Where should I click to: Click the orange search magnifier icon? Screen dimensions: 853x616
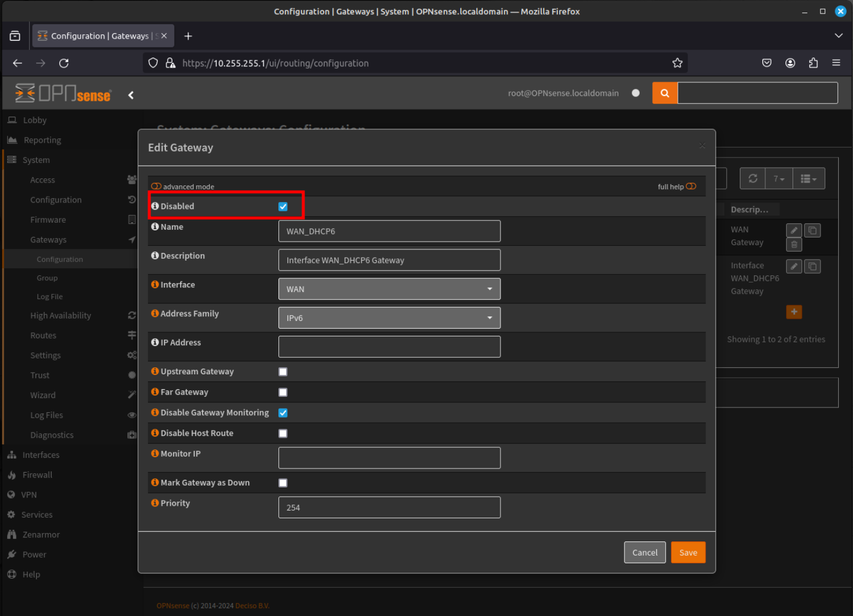coord(665,93)
